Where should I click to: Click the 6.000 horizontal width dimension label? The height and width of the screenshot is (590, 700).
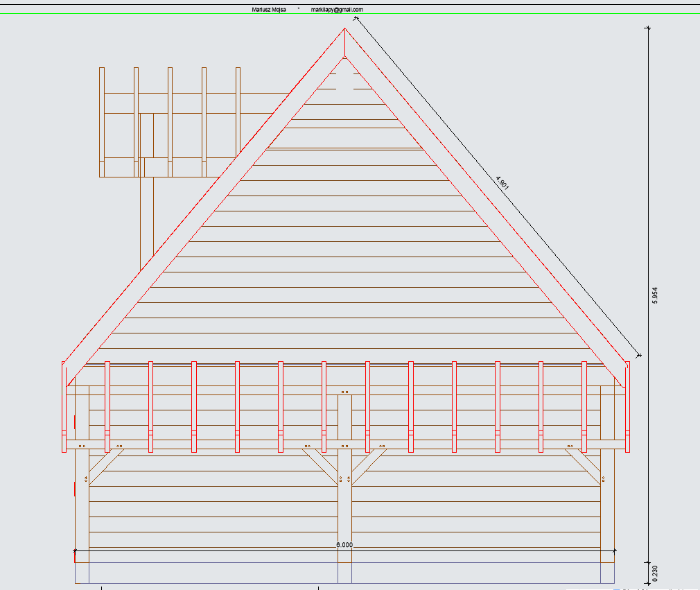click(344, 545)
